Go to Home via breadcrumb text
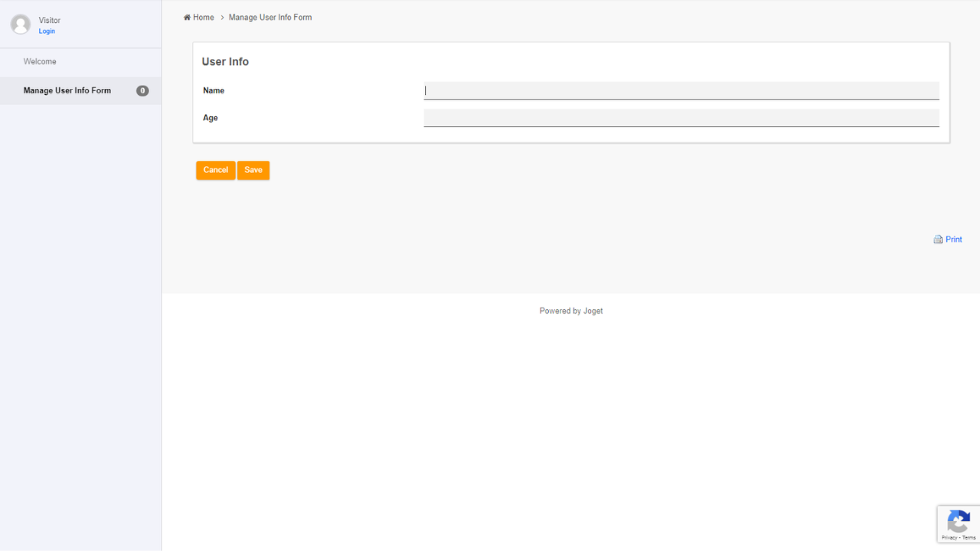980x551 pixels. click(204, 18)
